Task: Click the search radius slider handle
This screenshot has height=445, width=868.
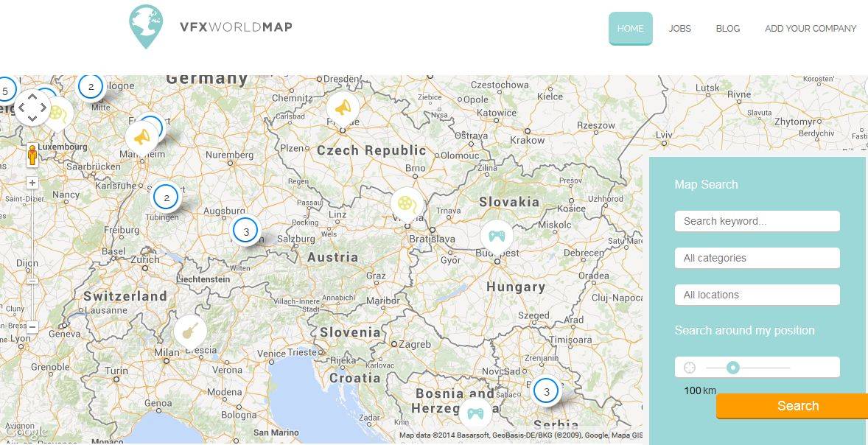Action: [732, 368]
